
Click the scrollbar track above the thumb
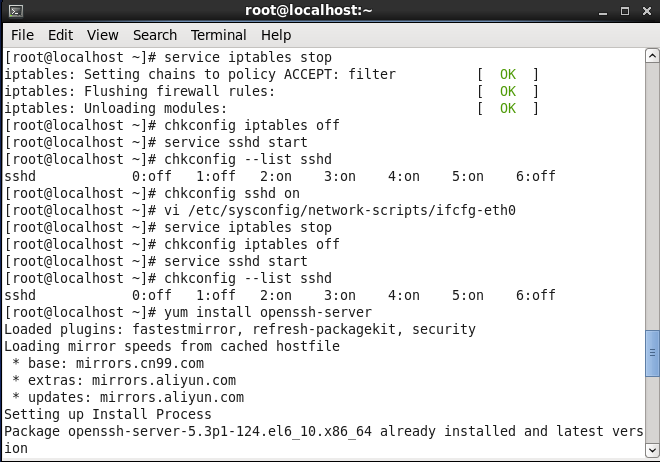[x=652, y=196]
